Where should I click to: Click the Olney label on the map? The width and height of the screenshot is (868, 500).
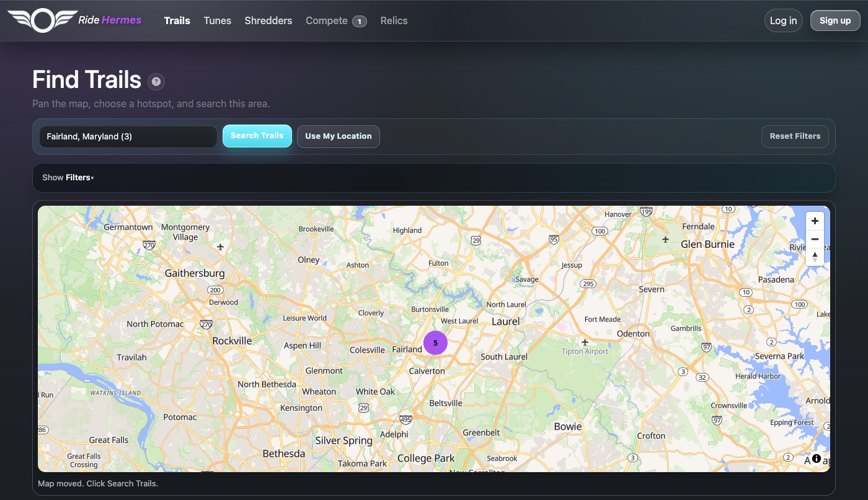308,260
